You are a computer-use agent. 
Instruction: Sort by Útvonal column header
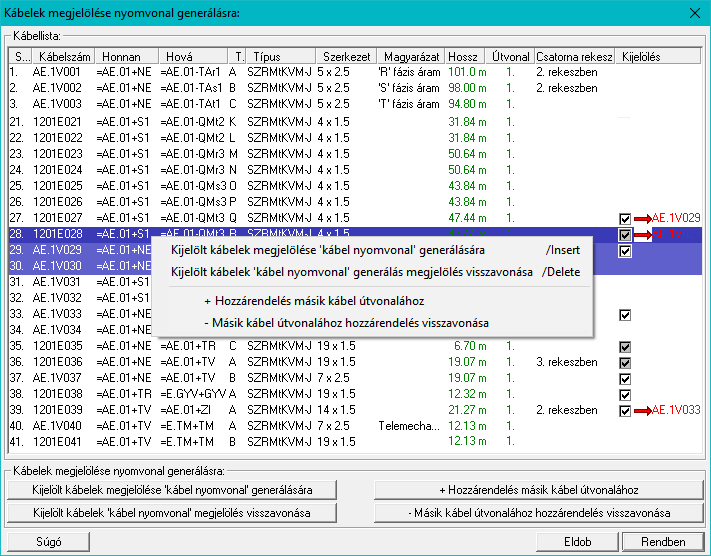pos(510,57)
